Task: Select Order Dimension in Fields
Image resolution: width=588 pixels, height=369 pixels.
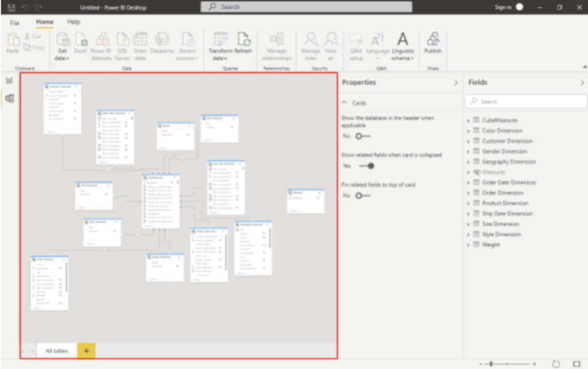Action: (503, 193)
